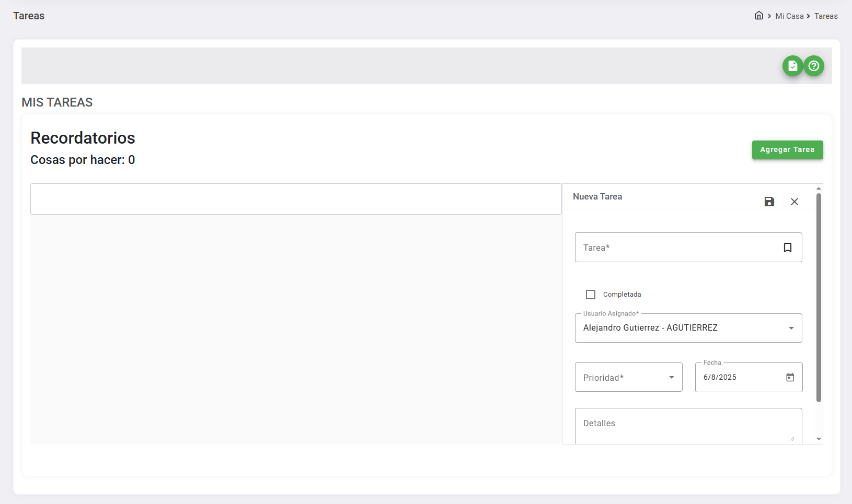Click the bookmark icon in Tarea field
This screenshot has height=504, width=852.
tap(787, 248)
